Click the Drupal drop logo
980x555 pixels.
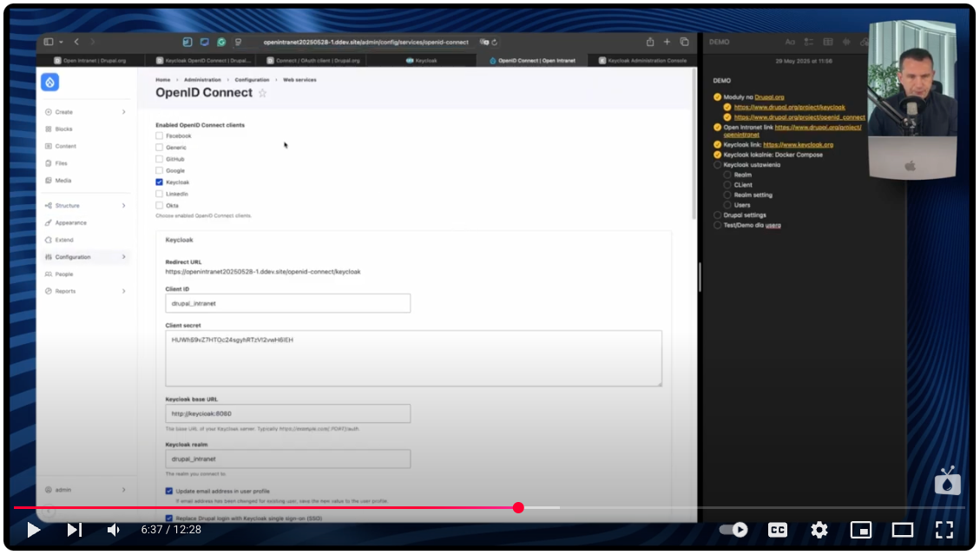(50, 82)
